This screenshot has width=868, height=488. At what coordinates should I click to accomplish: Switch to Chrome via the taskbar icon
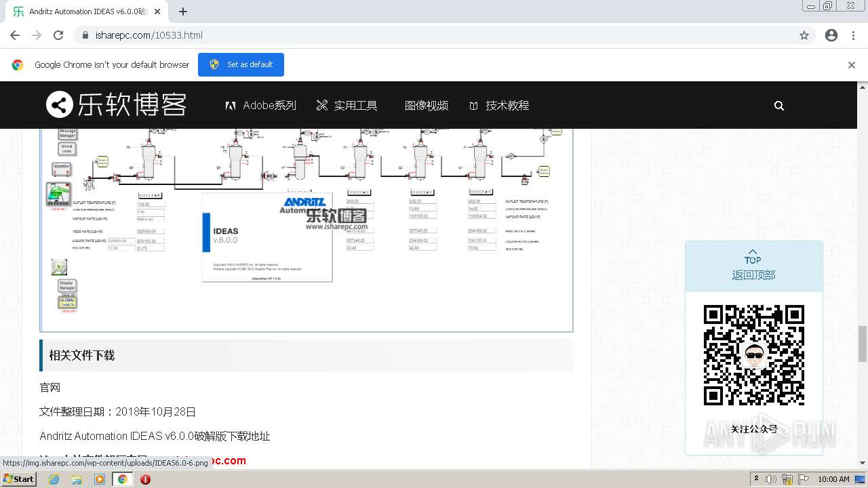pyautogui.click(x=123, y=479)
